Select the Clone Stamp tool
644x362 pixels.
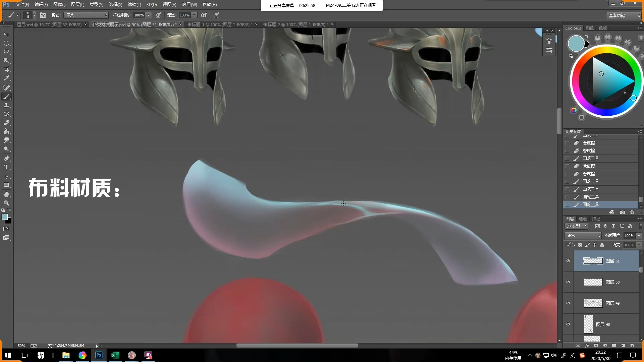click(x=6, y=105)
